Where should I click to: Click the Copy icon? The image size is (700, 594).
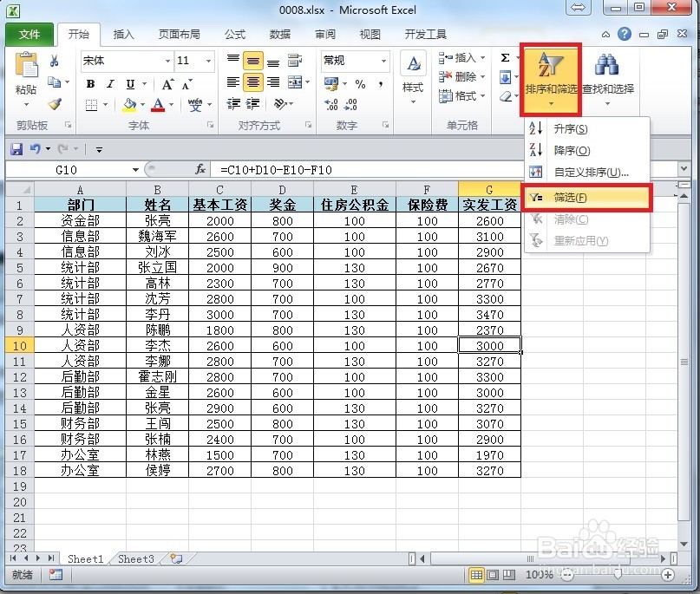[54, 82]
